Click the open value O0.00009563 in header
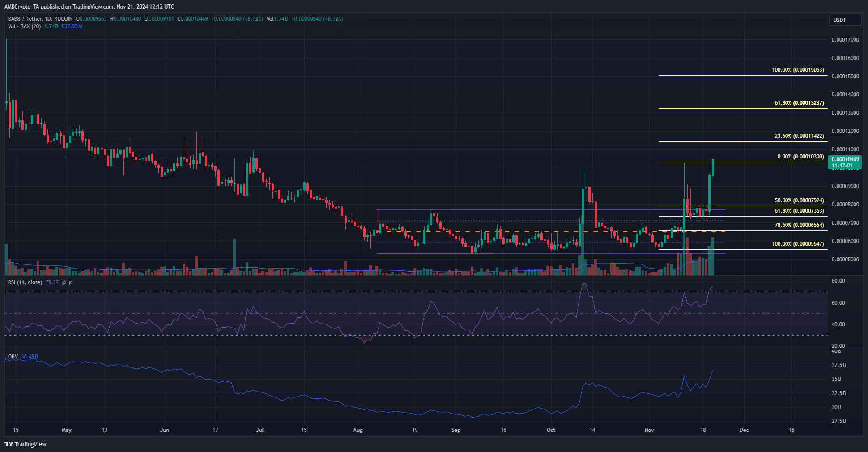 click(x=92, y=19)
